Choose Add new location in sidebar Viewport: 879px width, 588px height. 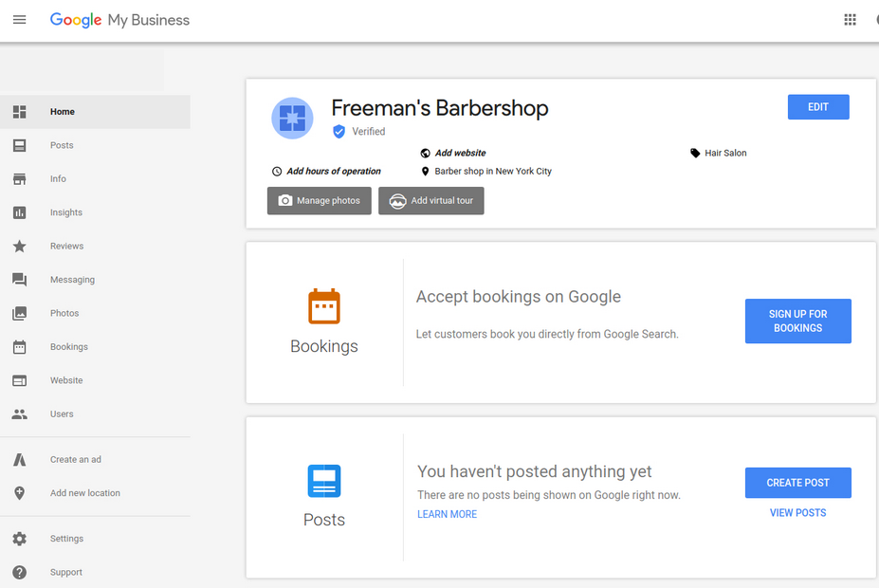tap(85, 493)
